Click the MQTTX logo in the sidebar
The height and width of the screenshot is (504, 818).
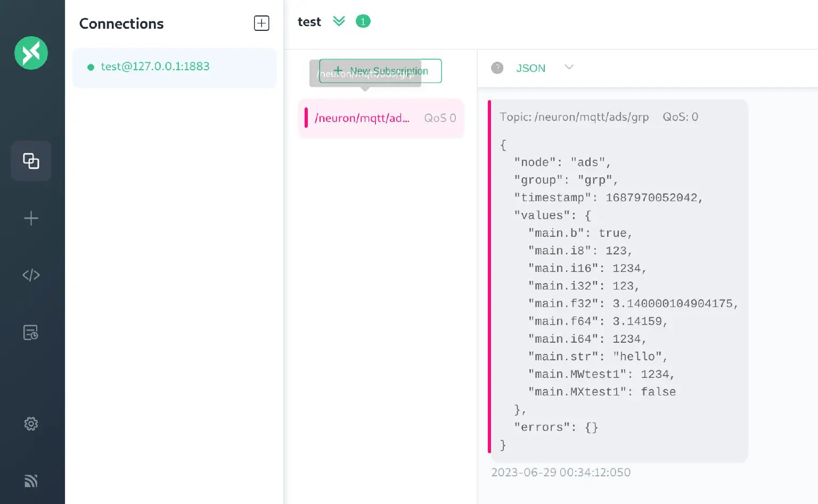point(31,53)
